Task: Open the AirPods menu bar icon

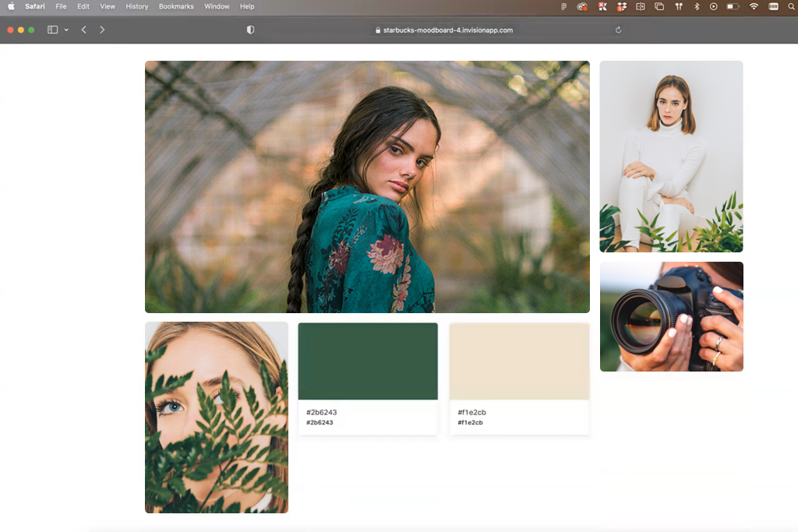Action: click(679, 6)
